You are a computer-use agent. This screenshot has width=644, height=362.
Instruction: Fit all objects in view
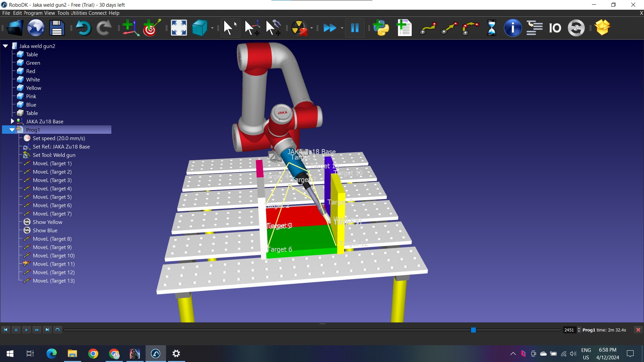[x=179, y=28]
